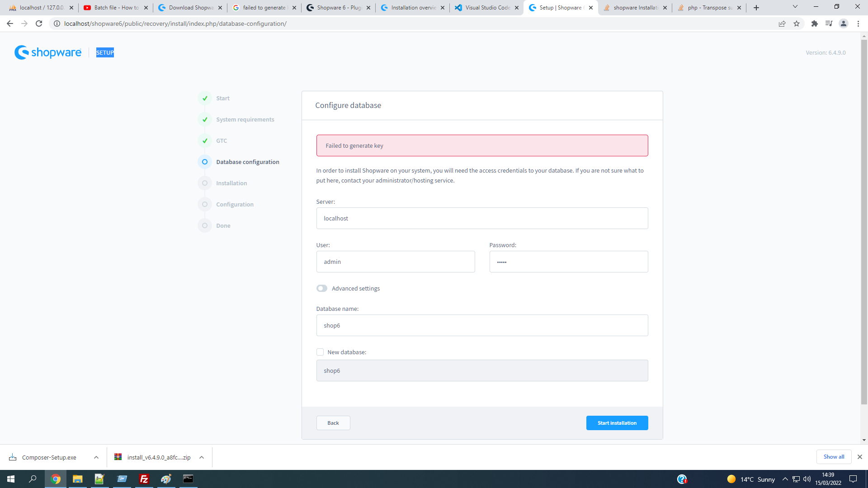Close the downloads bar

(860, 457)
